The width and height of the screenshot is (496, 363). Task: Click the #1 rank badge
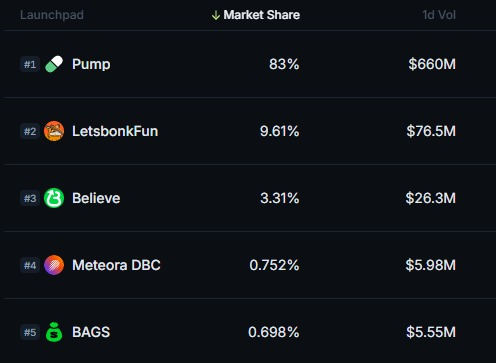click(x=30, y=64)
